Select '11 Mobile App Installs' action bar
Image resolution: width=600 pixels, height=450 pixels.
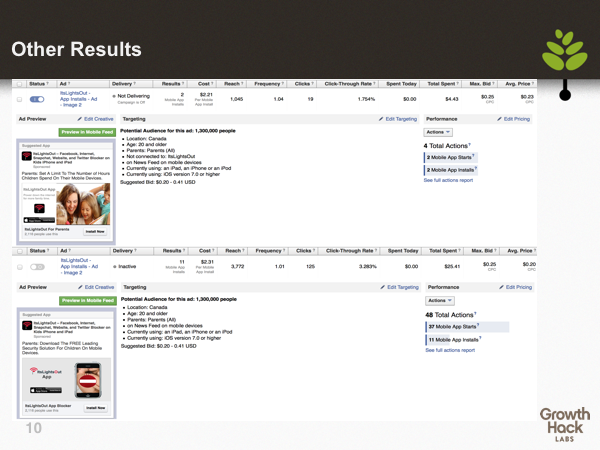[x=453, y=340]
